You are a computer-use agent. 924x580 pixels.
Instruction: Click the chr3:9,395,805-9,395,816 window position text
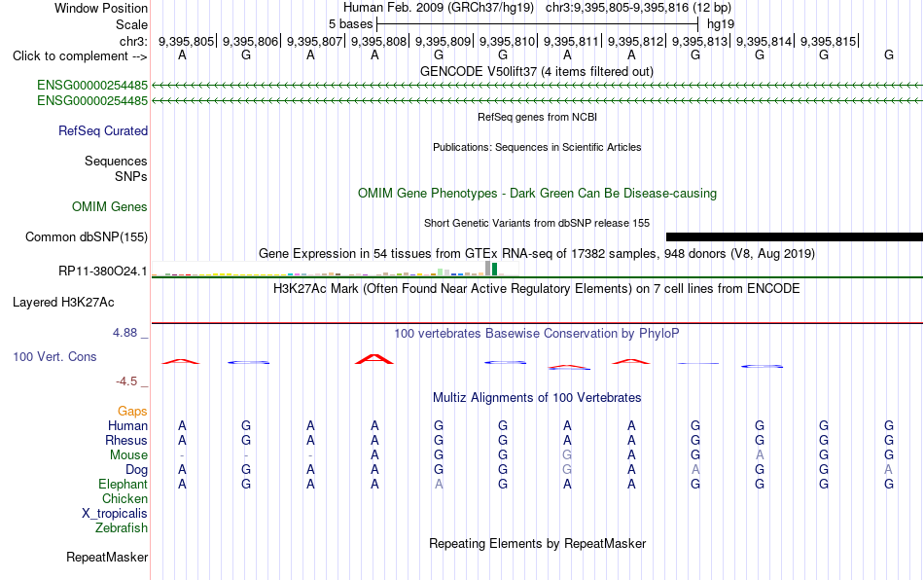coord(638,8)
